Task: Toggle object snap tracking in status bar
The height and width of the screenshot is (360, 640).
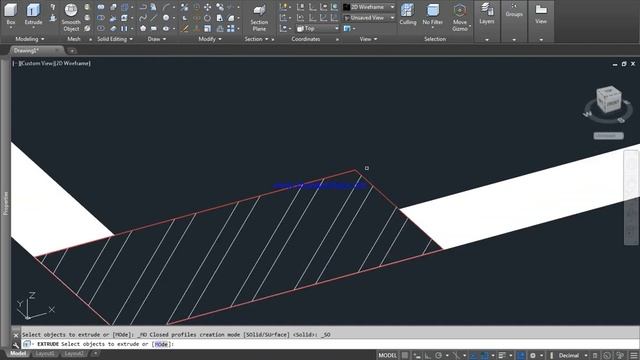Action: click(473, 356)
